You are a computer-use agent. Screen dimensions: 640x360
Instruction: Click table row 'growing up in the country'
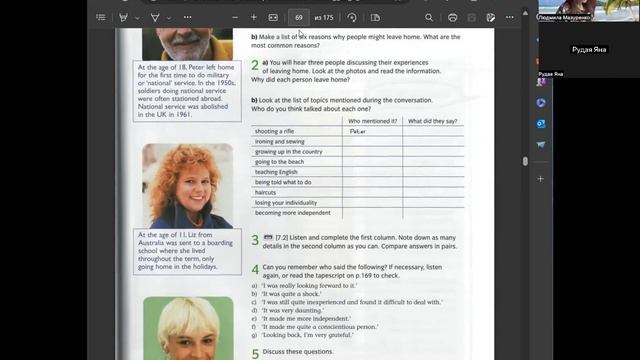coord(357,151)
